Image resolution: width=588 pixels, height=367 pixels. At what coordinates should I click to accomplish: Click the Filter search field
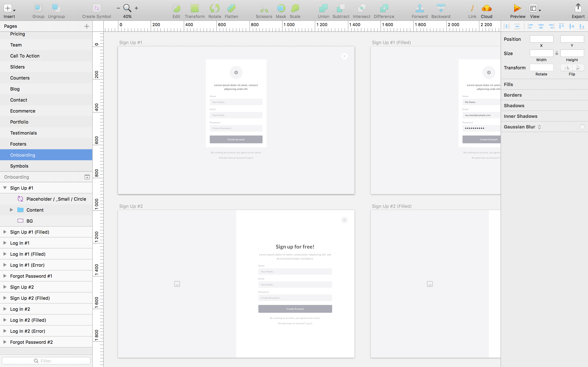(x=46, y=361)
